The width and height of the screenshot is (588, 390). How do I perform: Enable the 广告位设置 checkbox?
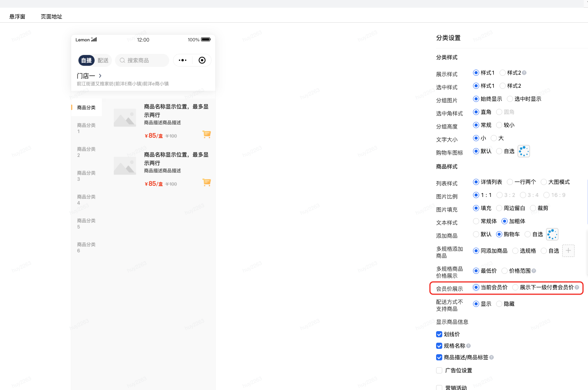[439, 370]
